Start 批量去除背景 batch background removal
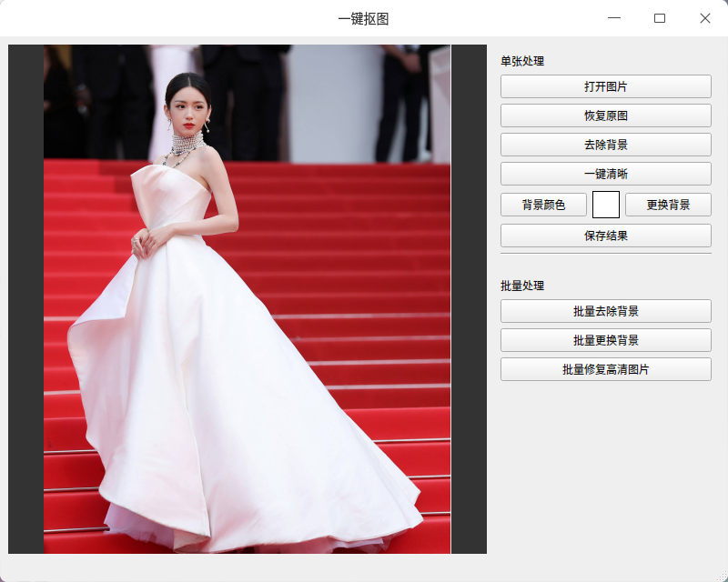This screenshot has width=728, height=582. [605, 311]
